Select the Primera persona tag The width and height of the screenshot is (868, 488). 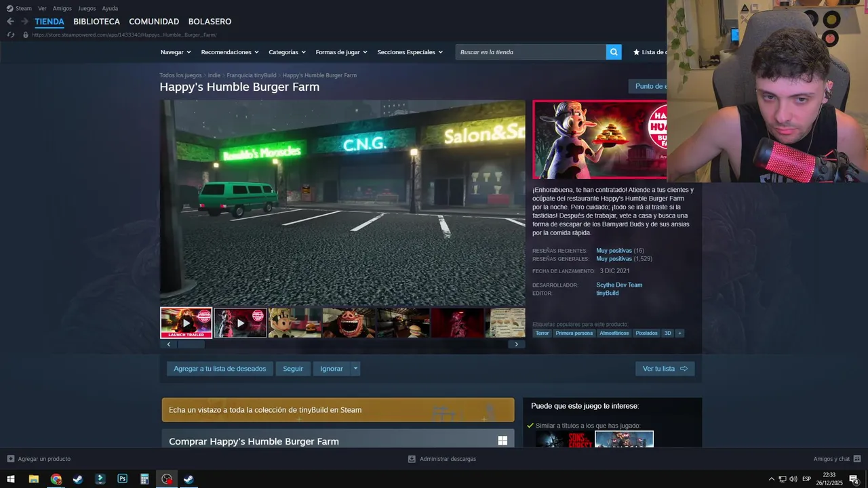pyautogui.click(x=574, y=333)
